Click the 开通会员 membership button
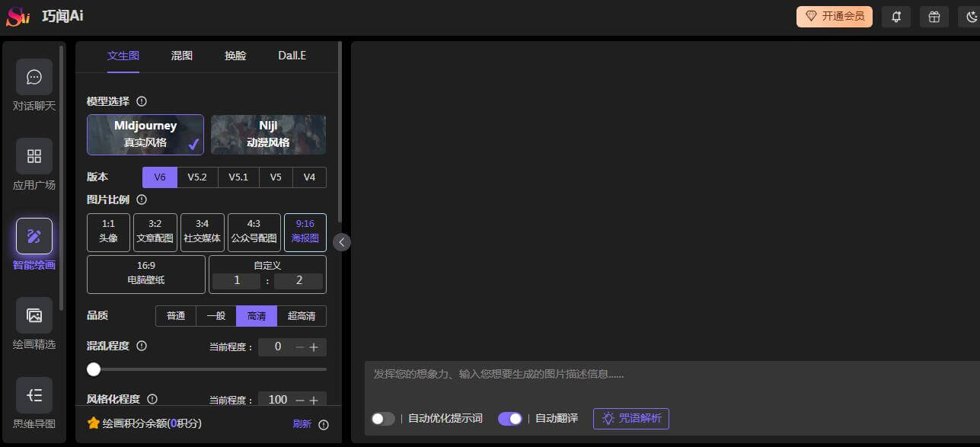 point(835,17)
